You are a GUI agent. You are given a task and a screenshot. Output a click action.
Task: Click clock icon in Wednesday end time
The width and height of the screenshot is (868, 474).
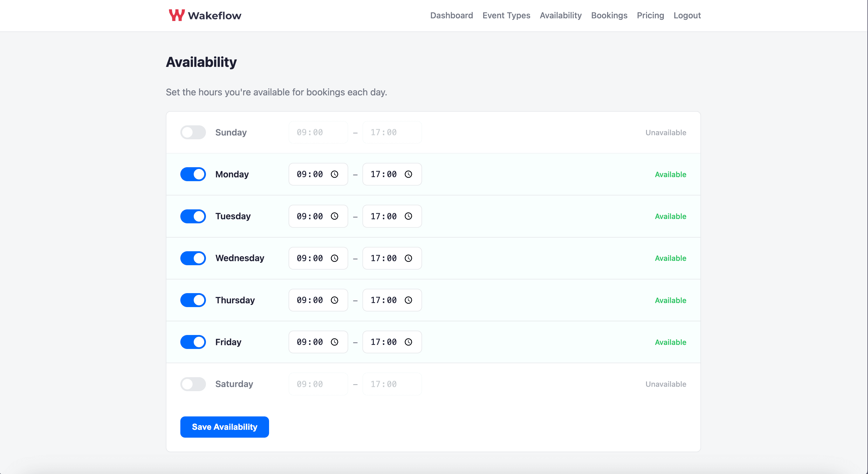point(408,258)
